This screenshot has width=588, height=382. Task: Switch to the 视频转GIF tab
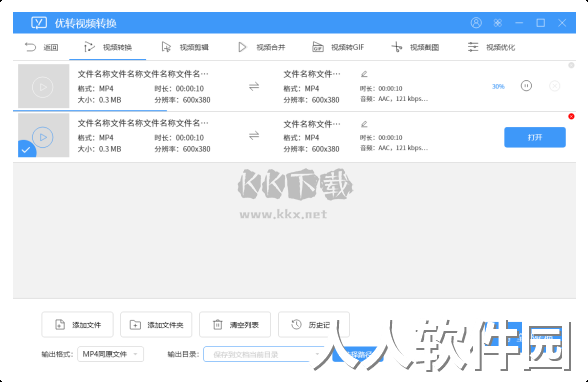[x=338, y=47]
